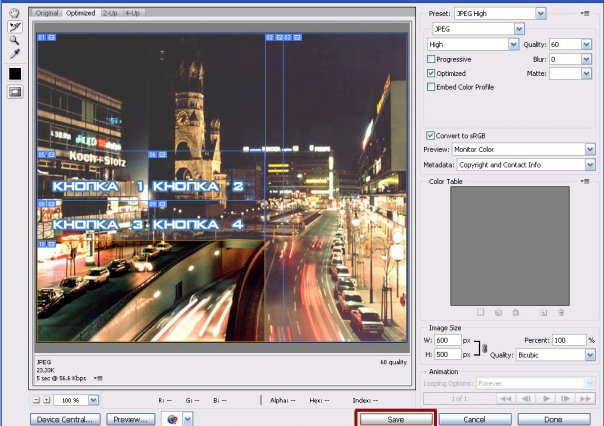Open the Optimize panel flyout menu
The width and height of the screenshot is (604, 426).
(x=584, y=13)
